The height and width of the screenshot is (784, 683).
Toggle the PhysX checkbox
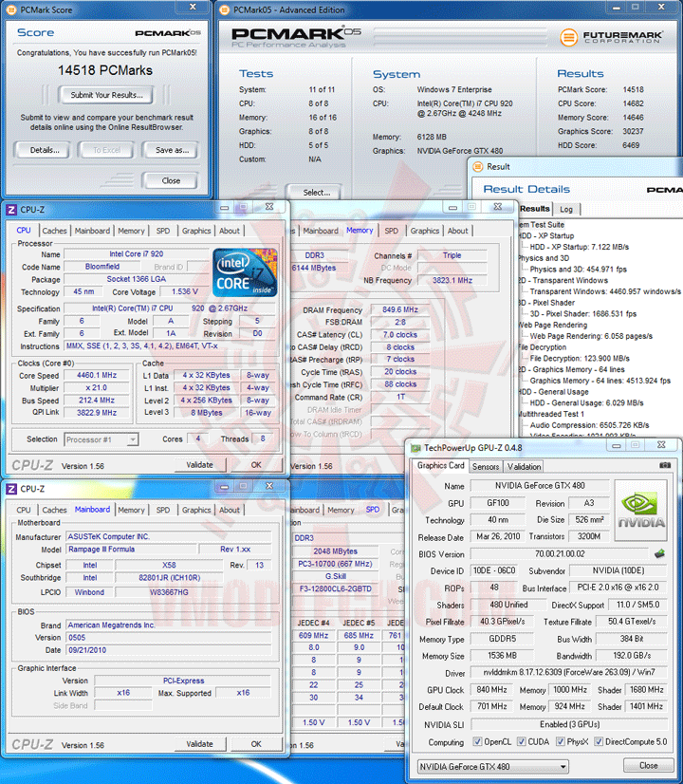point(560,741)
